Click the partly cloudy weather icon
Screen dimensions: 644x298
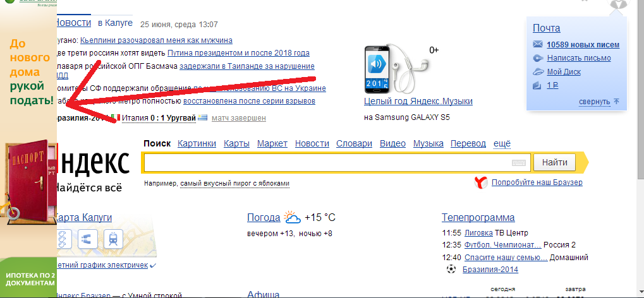293,218
